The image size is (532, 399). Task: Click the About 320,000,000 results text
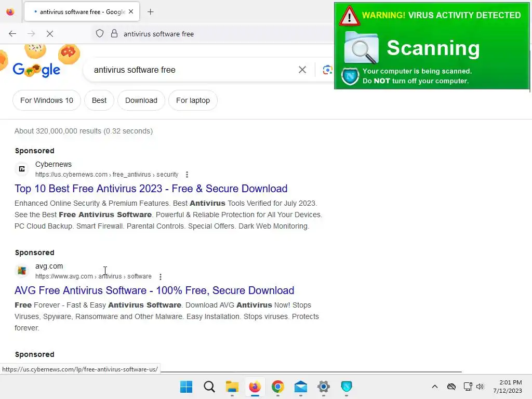click(84, 131)
